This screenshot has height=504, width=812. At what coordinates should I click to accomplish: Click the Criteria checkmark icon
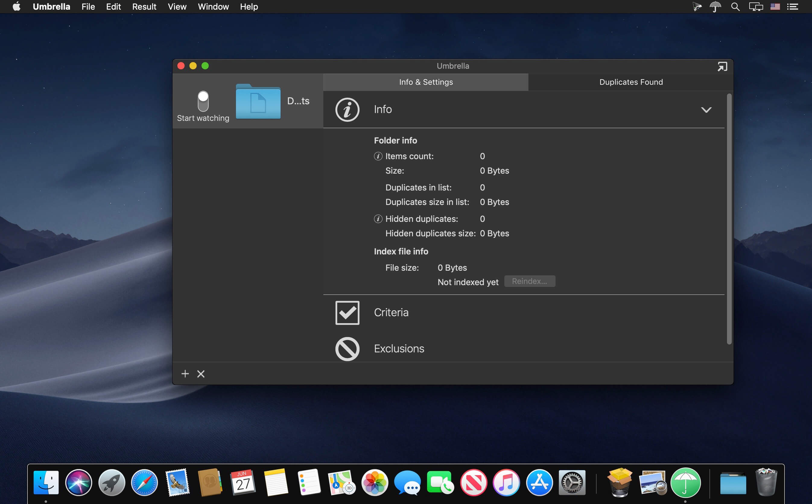[x=347, y=312]
